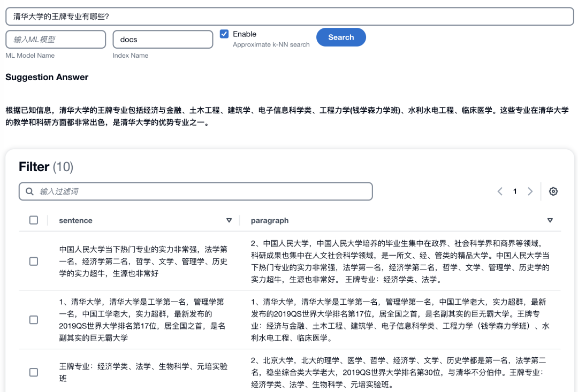Click the blue Search button
578x392 pixels.
tap(341, 37)
